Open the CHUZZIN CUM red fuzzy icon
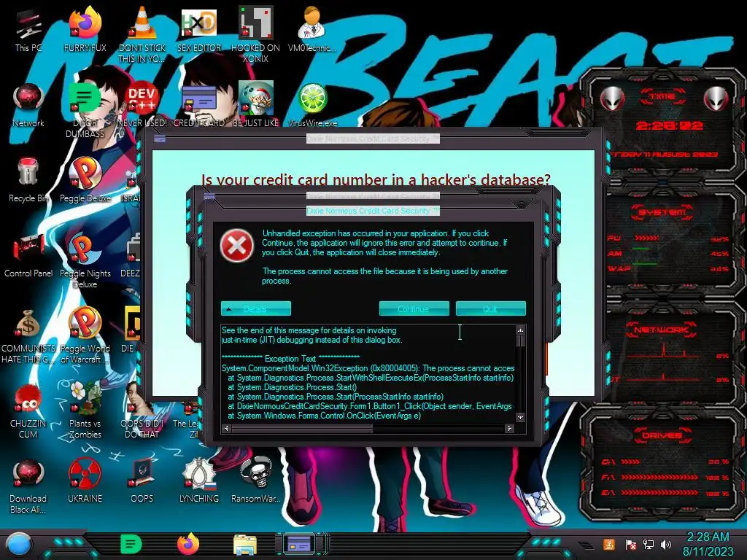Screen dimensions: 747x560 click(28, 411)
